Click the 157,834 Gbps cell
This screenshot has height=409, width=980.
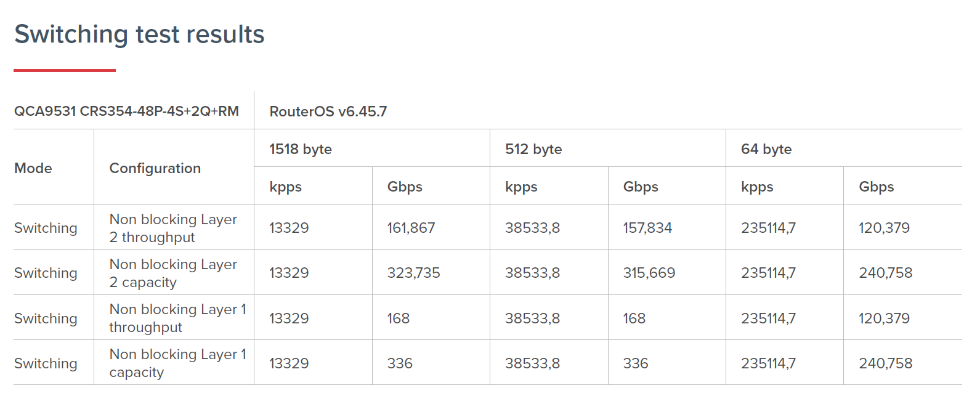tap(647, 228)
